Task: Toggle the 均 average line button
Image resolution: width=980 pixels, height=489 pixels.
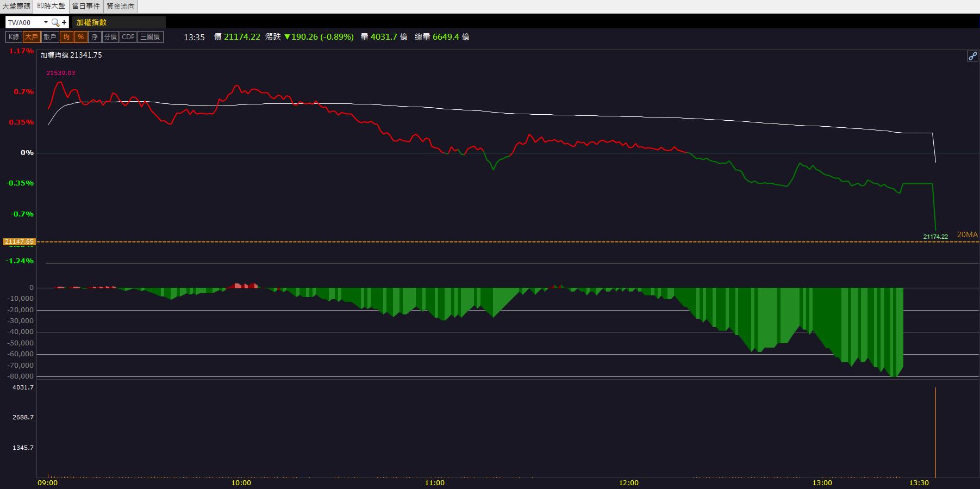Action: pyautogui.click(x=66, y=37)
